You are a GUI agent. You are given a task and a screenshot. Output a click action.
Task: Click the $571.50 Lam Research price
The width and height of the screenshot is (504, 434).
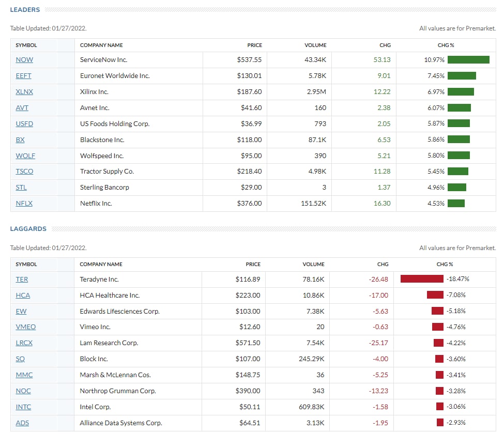tap(248, 343)
